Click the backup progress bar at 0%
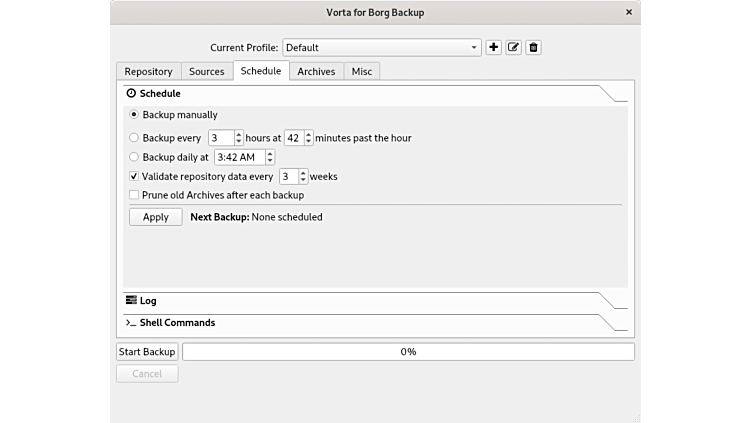Viewport: 752px width, 423px height. pyautogui.click(x=408, y=352)
